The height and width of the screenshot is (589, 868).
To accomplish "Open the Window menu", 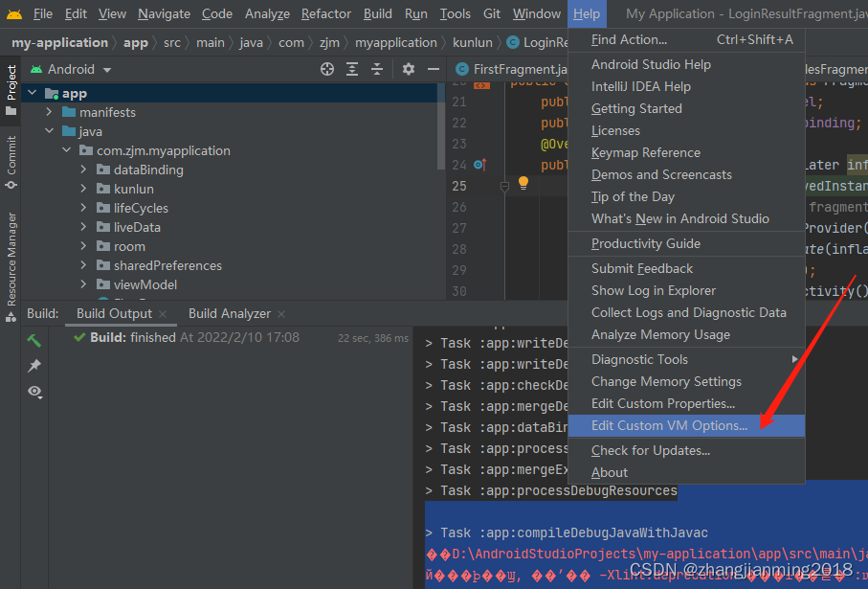I will click(x=537, y=13).
